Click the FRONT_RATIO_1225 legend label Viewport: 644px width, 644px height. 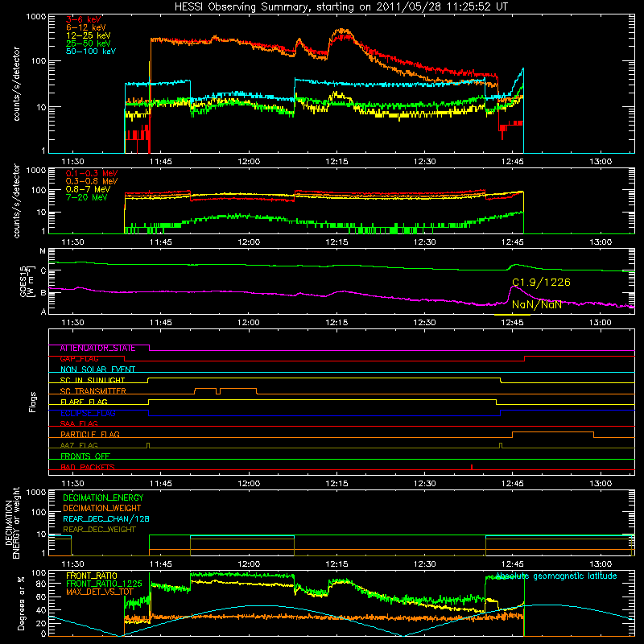click(x=104, y=584)
